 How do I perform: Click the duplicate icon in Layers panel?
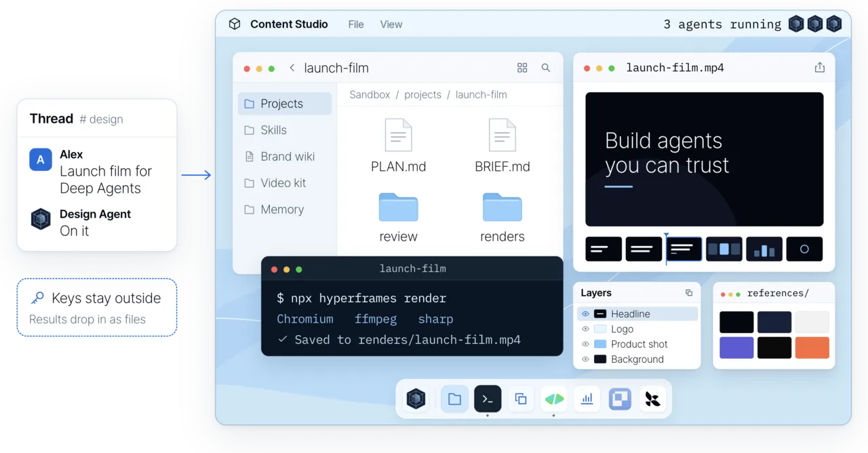click(689, 293)
